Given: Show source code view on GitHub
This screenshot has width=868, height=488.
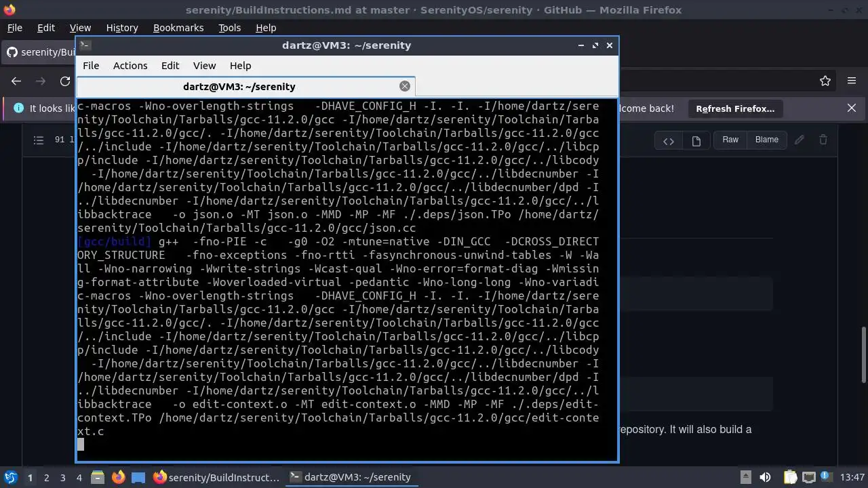Looking at the screenshot, I should 669,140.
